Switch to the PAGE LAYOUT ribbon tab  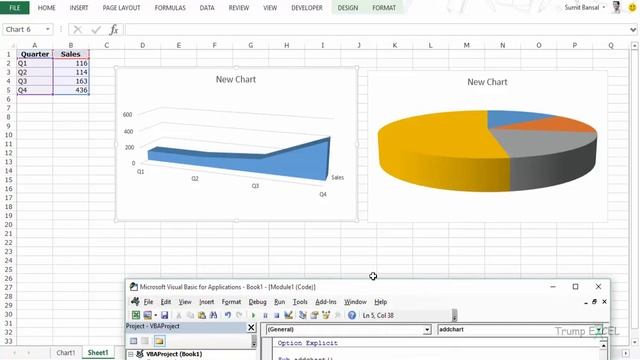(x=121, y=8)
